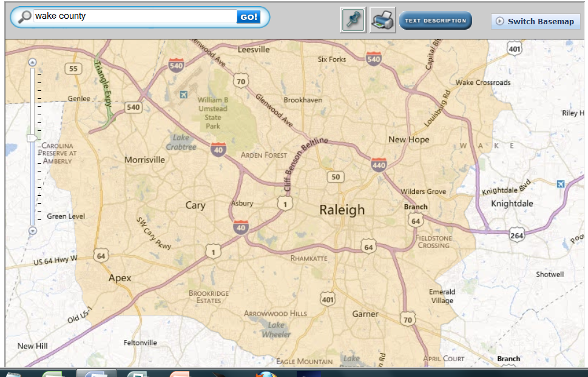
Task: Select the Apex town label on map
Action: [x=120, y=278]
